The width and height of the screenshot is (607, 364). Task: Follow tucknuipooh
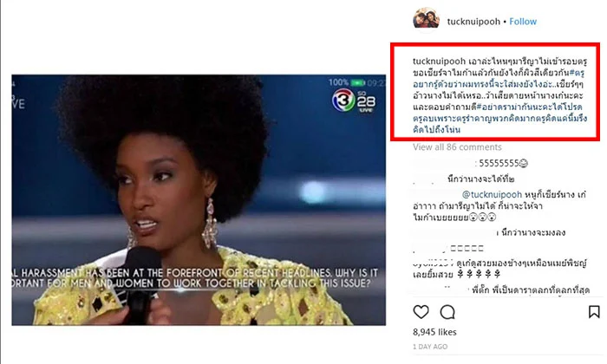(523, 22)
